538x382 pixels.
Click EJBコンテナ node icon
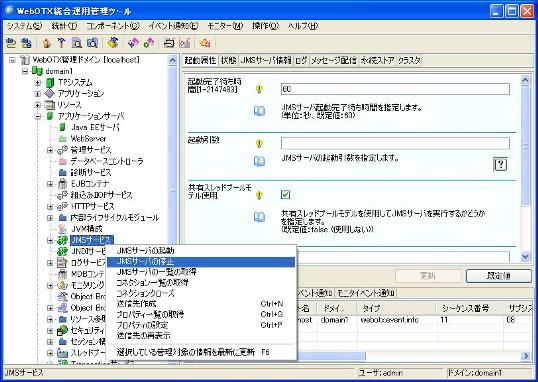[62, 184]
